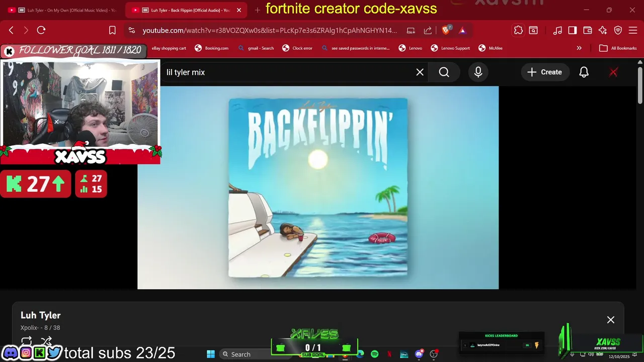Open the 'see saved passwords' bookmark
Viewport: 644px width, 362px height.
[356, 48]
